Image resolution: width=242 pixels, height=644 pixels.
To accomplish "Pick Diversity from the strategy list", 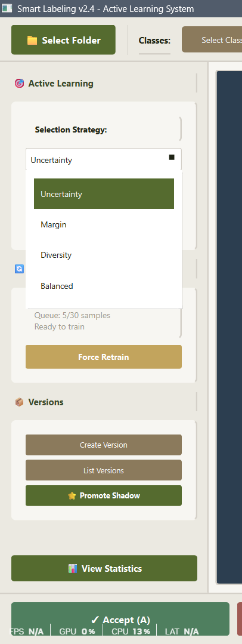I will tap(104, 255).
